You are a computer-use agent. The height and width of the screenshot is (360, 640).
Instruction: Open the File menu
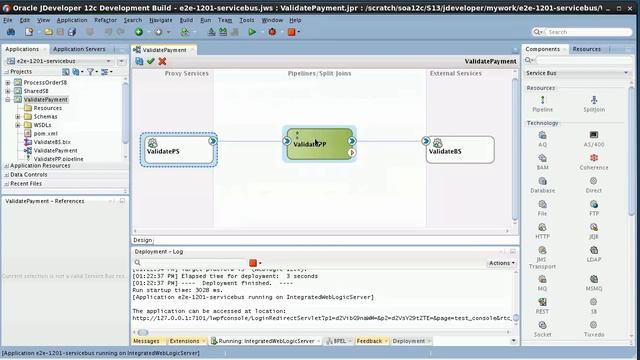[x=8, y=20]
